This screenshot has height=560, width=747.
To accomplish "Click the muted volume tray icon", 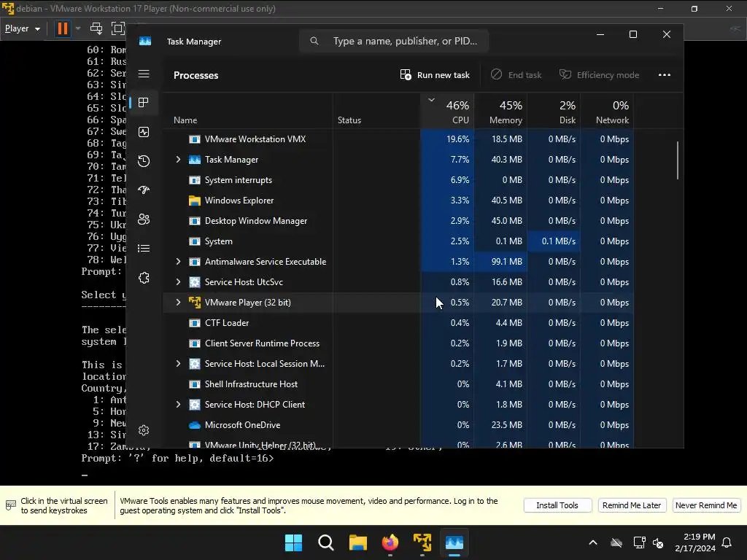I will pos(658,542).
